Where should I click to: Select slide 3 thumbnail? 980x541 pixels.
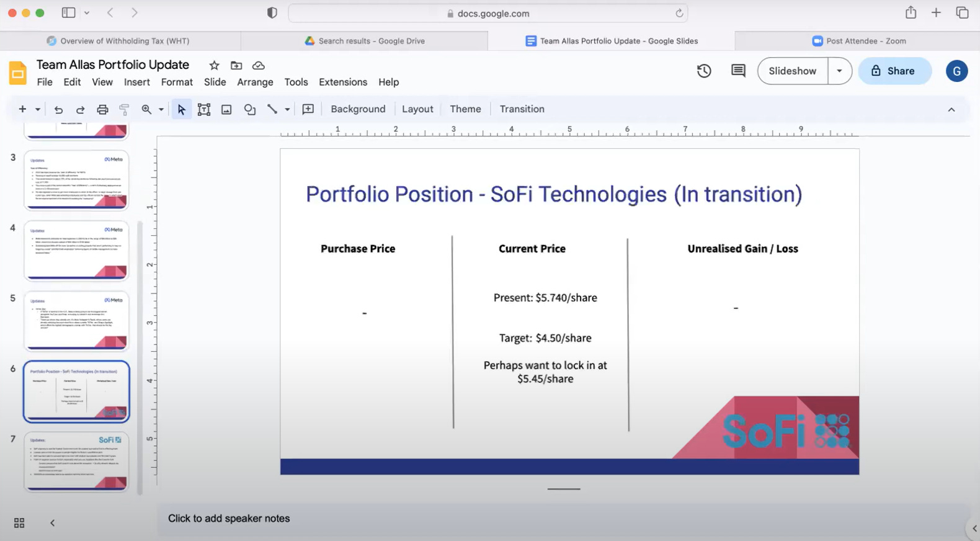point(76,181)
